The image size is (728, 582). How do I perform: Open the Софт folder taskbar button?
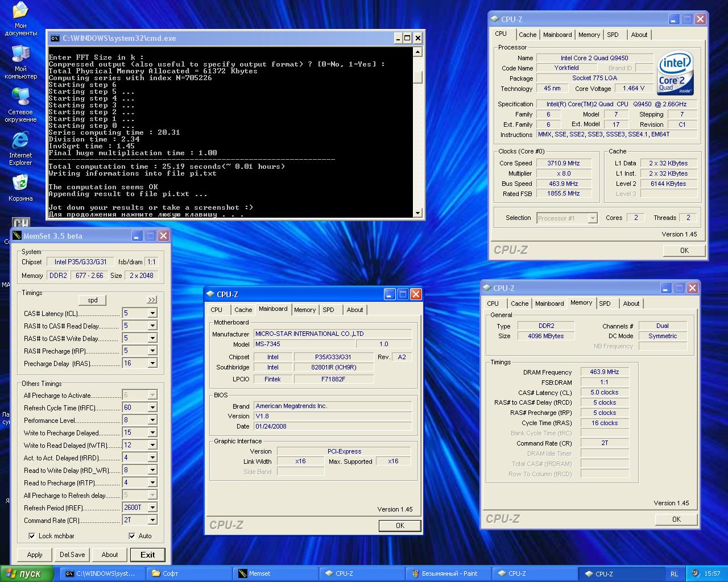coord(189,574)
